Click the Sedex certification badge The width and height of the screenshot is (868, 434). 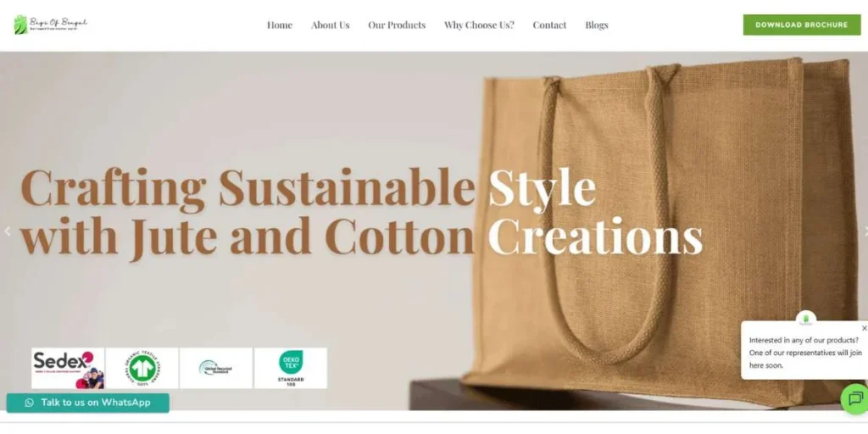(68, 368)
